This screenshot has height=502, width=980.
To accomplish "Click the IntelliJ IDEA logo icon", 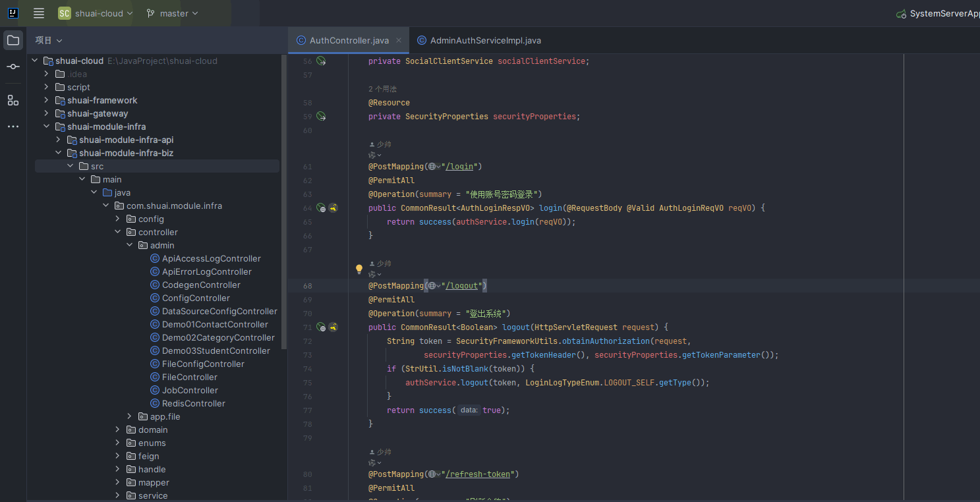I will point(13,13).
